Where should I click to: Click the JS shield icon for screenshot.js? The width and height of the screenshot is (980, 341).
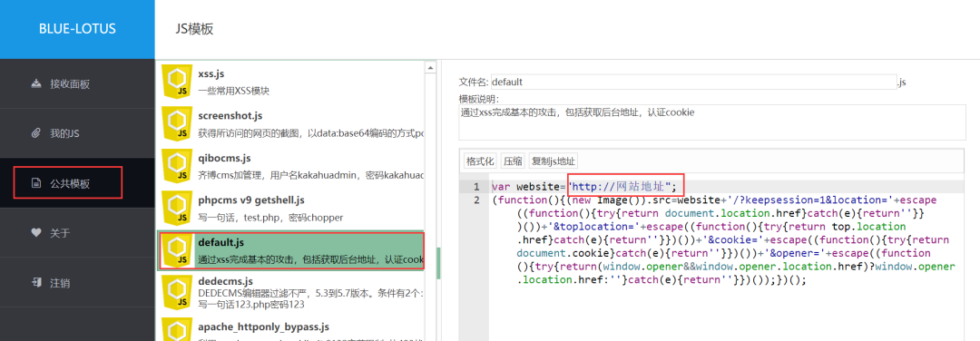click(178, 123)
